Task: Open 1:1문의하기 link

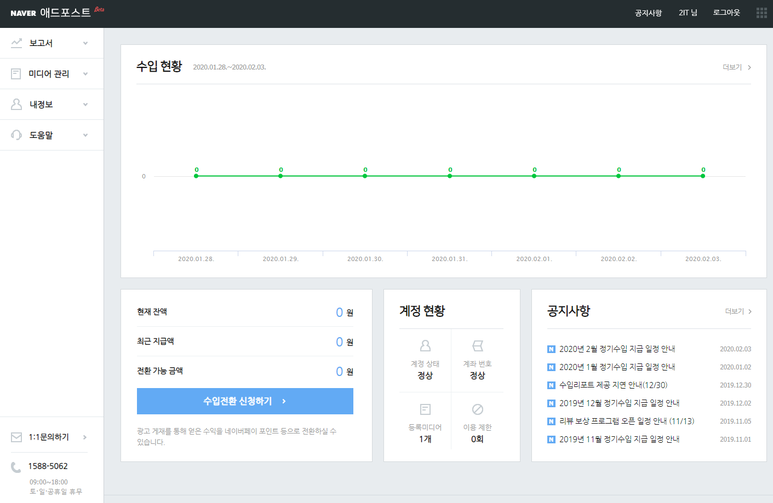Action: coord(48,437)
